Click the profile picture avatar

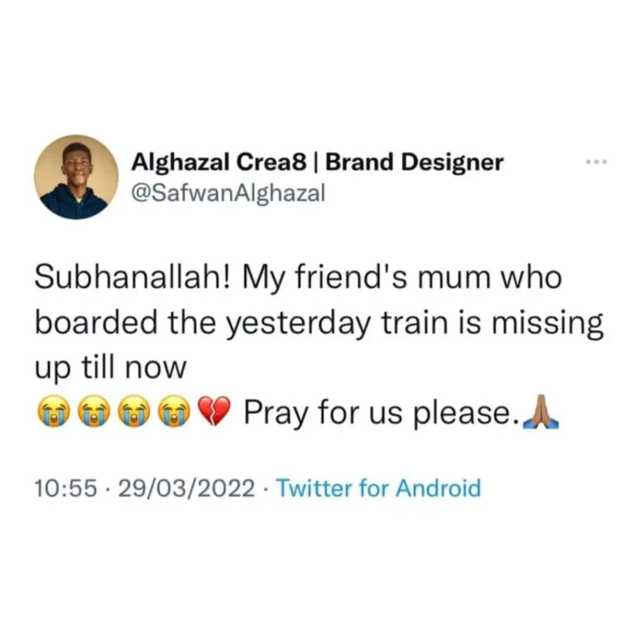(76, 177)
